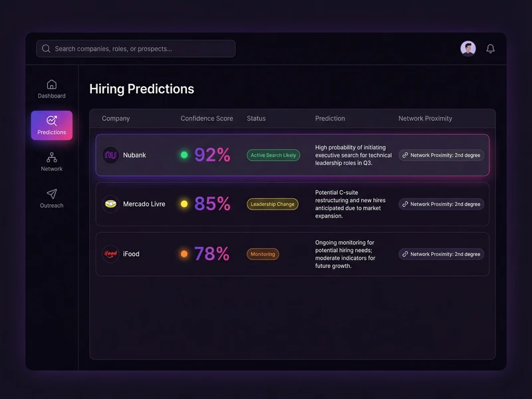532x399 pixels.
Task: Open the Outreach paper plane icon
Action: pos(51,194)
